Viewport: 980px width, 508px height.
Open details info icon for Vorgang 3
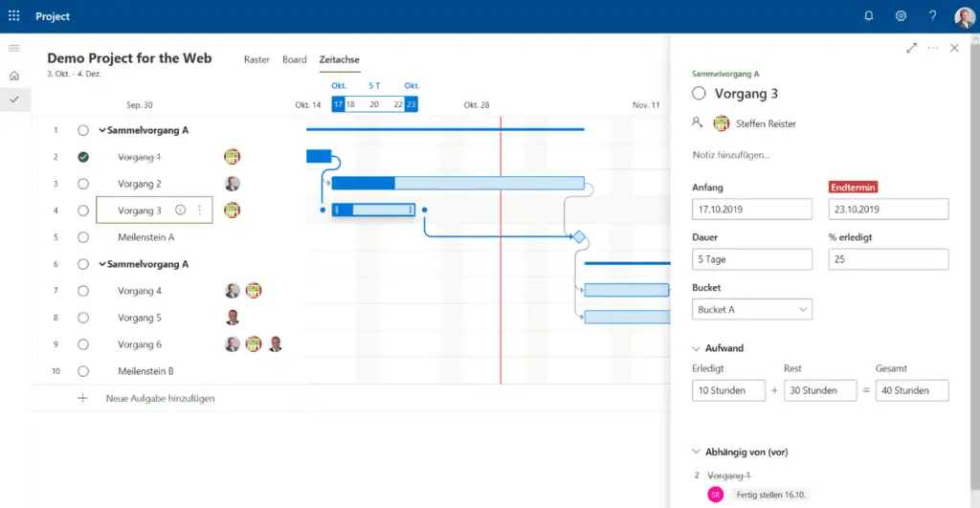coord(181,210)
